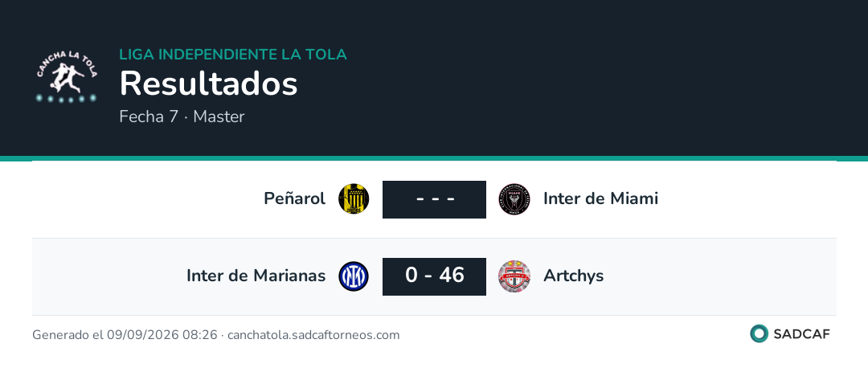Open canchatola.sadcaftorneos.com link
Screen dimensions: 868x376
313,335
